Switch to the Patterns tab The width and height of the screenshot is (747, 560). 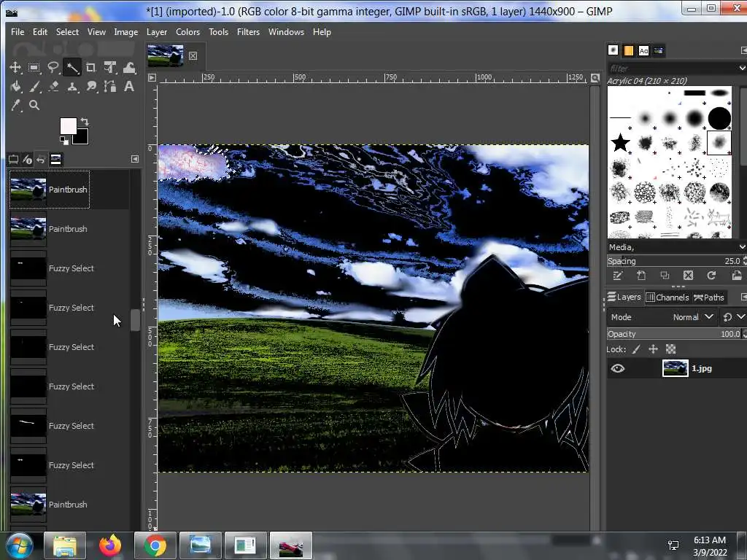(x=628, y=50)
